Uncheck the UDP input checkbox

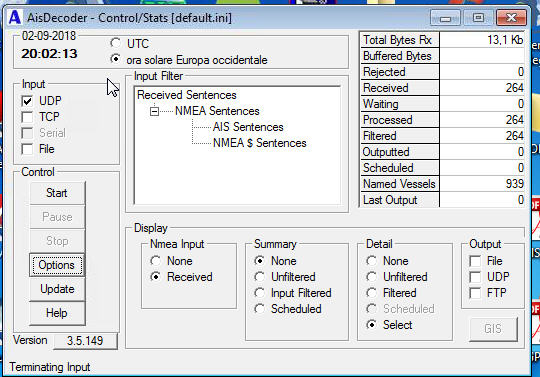[27, 101]
